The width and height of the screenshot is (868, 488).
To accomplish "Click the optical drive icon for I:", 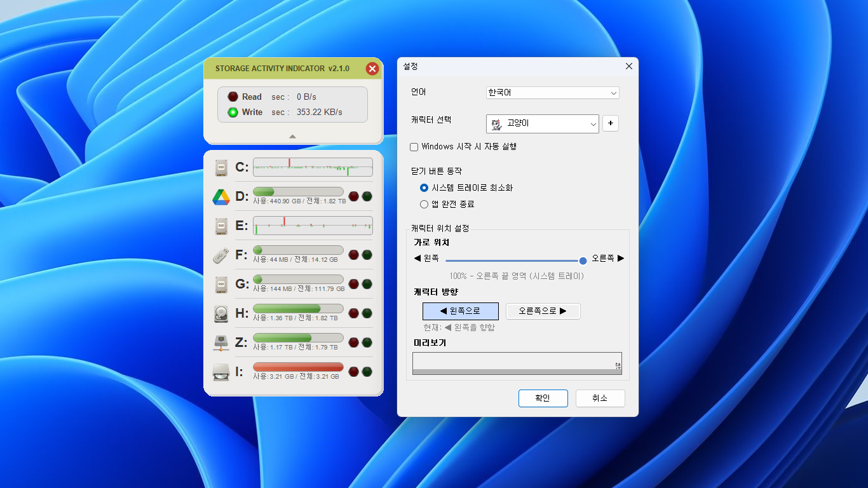I will [221, 372].
